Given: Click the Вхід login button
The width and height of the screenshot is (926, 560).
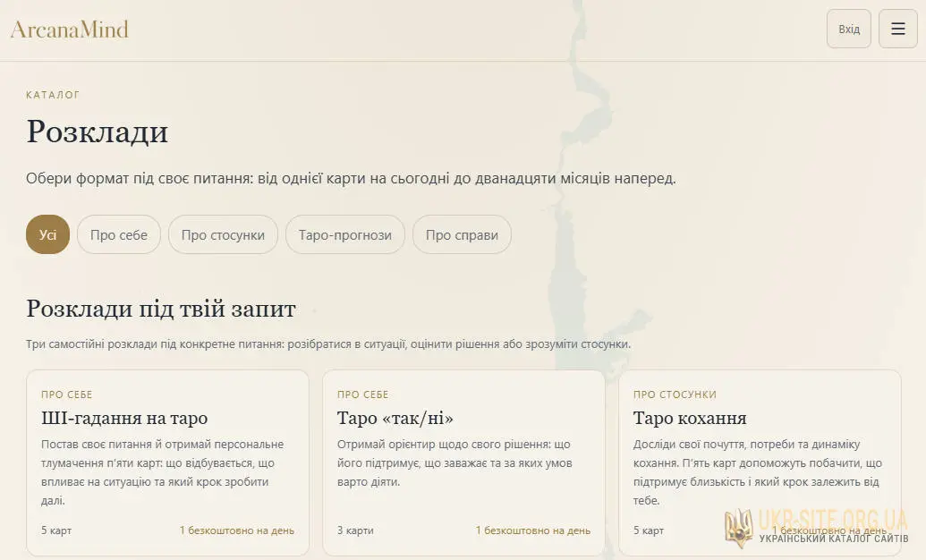Looking at the screenshot, I should coord(849,29).
